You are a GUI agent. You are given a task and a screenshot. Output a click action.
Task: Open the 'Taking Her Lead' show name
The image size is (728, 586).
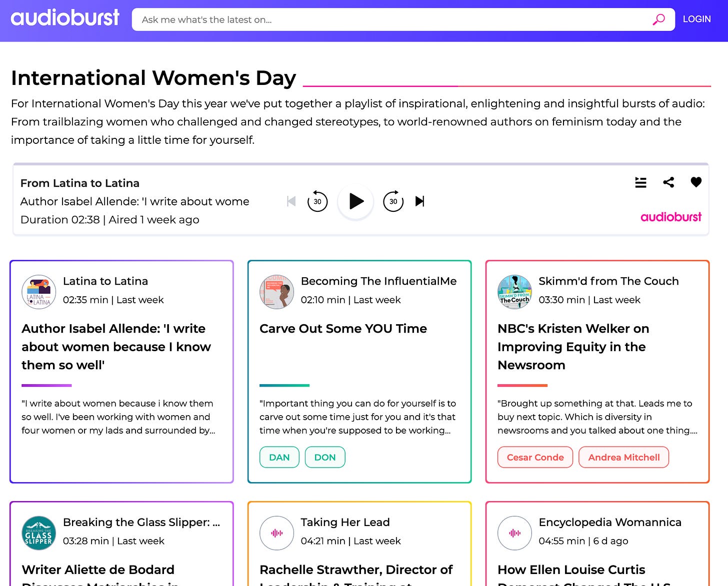pyautogui.click(x=345, y=522)
